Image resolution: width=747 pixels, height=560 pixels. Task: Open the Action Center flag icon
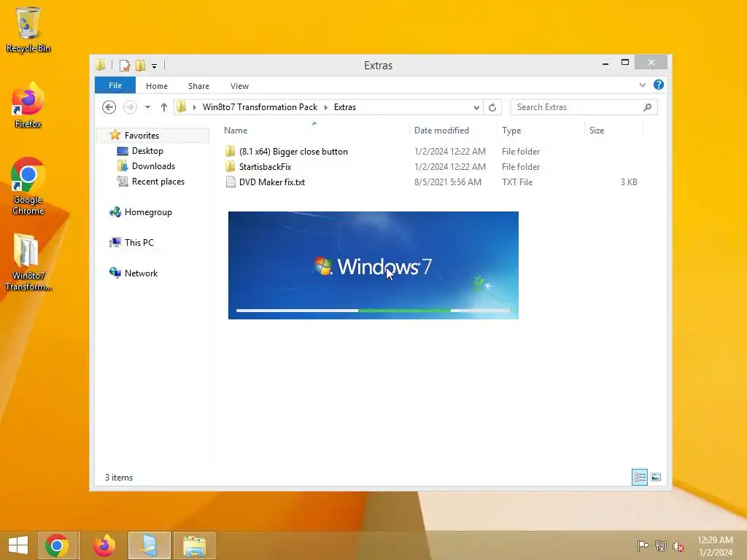(x=643, y=545)
